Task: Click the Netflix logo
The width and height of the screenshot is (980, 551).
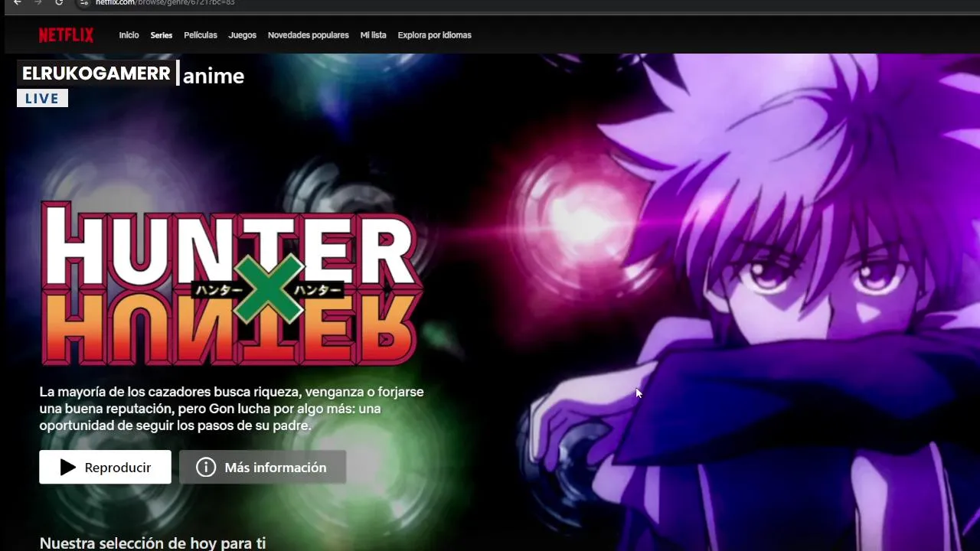Action: pyautogui.click(x=66, y=35)
